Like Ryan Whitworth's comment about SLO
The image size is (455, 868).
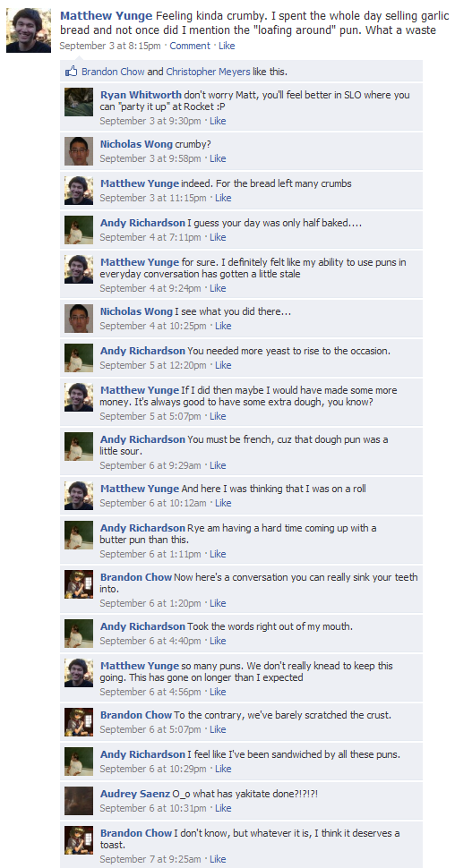point(218,121)
